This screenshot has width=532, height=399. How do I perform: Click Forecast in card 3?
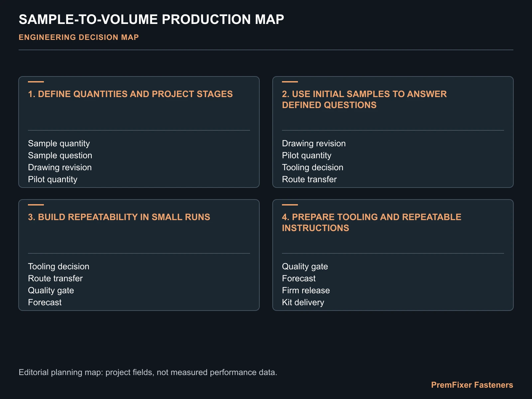(45, 302)
